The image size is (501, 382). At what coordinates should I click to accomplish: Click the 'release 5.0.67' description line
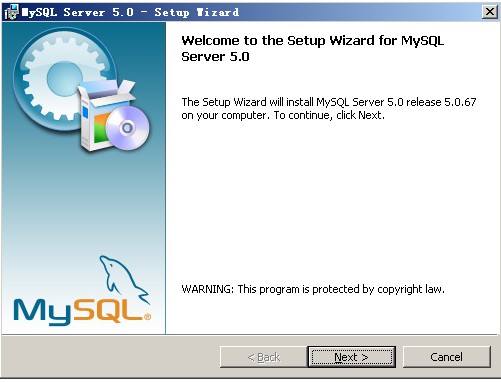tap(329, 102)
